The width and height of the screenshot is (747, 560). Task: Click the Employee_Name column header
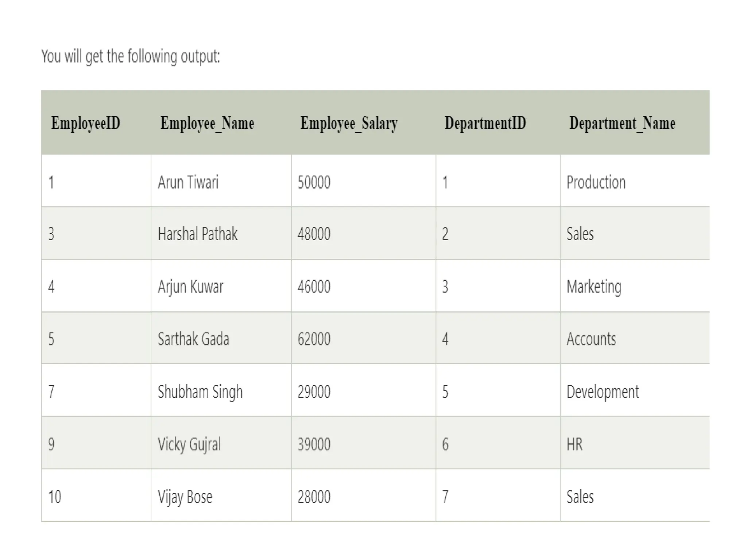[x=207, y=123]
